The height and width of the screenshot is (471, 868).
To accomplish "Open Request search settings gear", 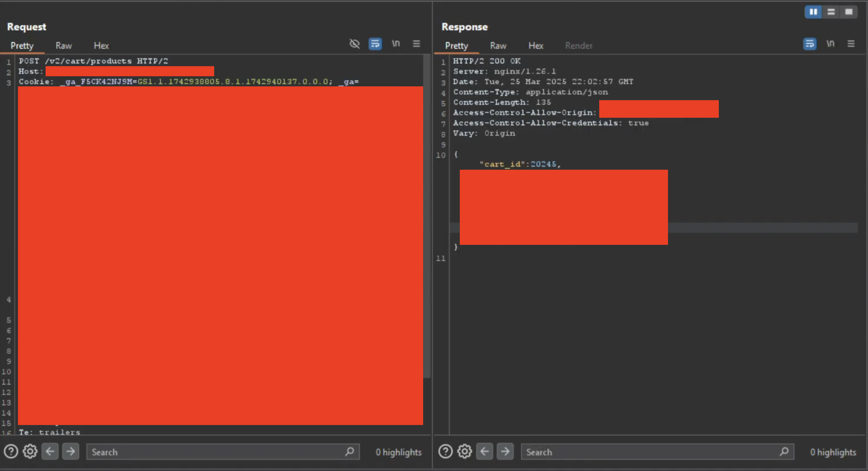I will pyautogui.click(x=30, y=452).
